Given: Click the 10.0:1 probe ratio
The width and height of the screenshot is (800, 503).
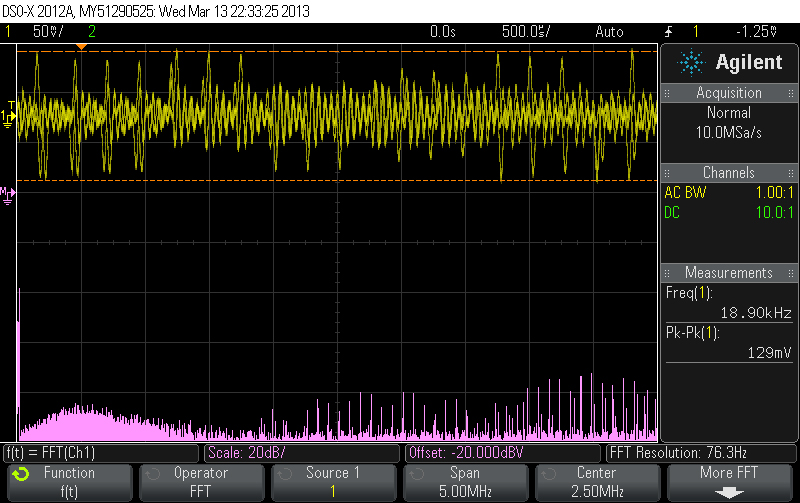Looking at the screenshot, I should [x=774, y=212].
